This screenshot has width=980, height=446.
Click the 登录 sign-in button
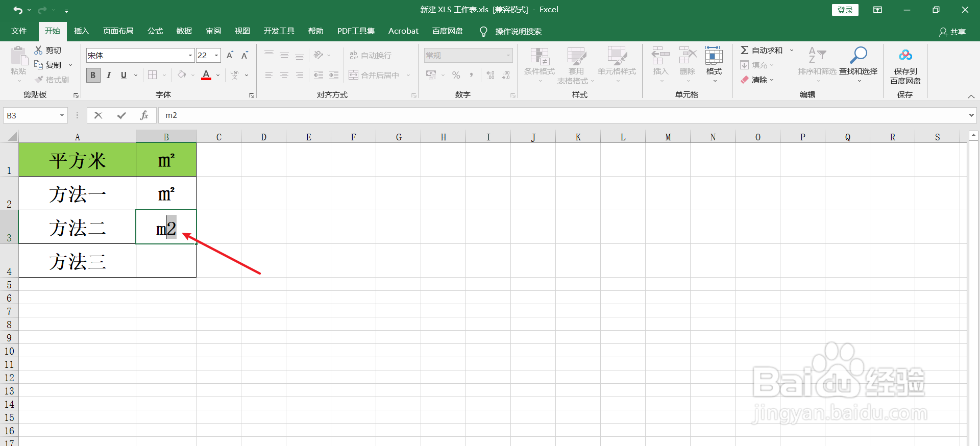[845, 10]
